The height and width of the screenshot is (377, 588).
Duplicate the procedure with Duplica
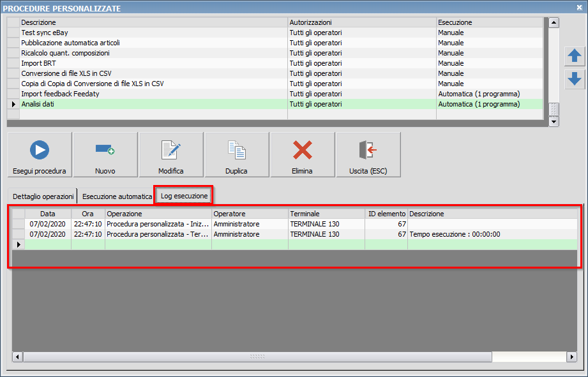click(x=237, y=154)
